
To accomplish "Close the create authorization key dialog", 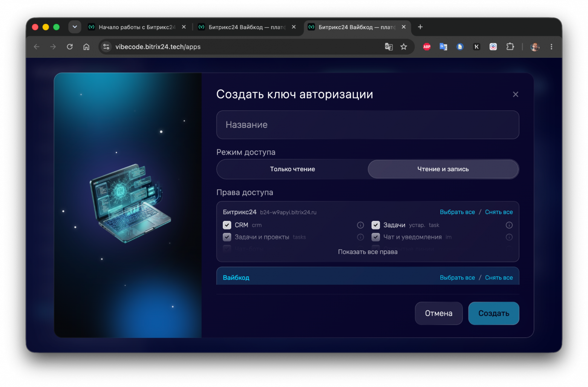I will 515,94.
